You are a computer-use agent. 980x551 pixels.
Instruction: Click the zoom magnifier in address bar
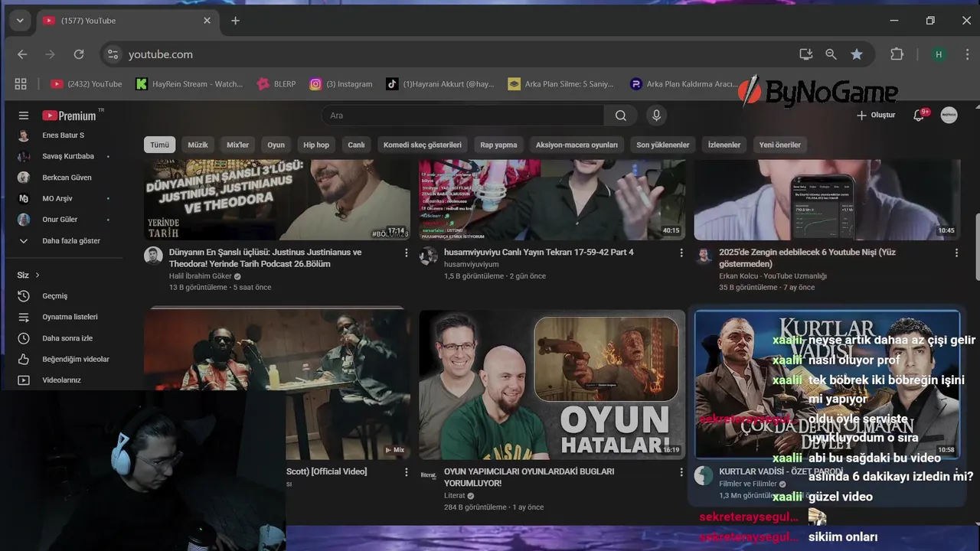(831, 54)
